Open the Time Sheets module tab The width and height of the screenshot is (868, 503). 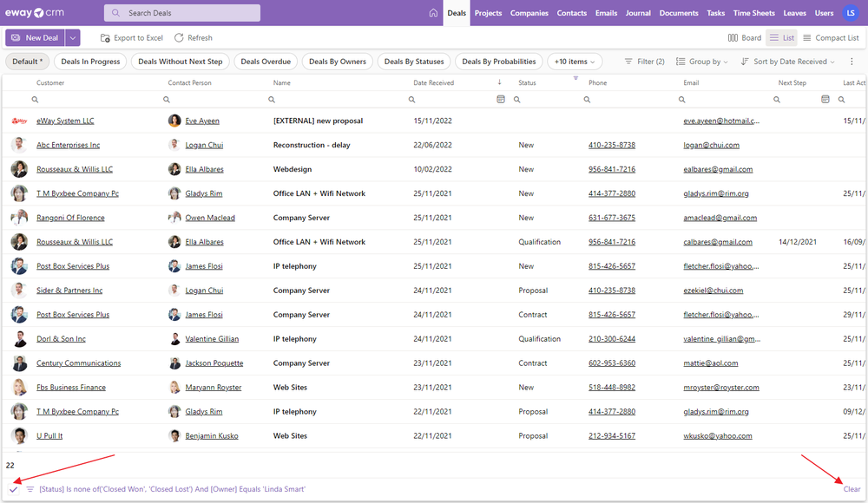(754, 13)
